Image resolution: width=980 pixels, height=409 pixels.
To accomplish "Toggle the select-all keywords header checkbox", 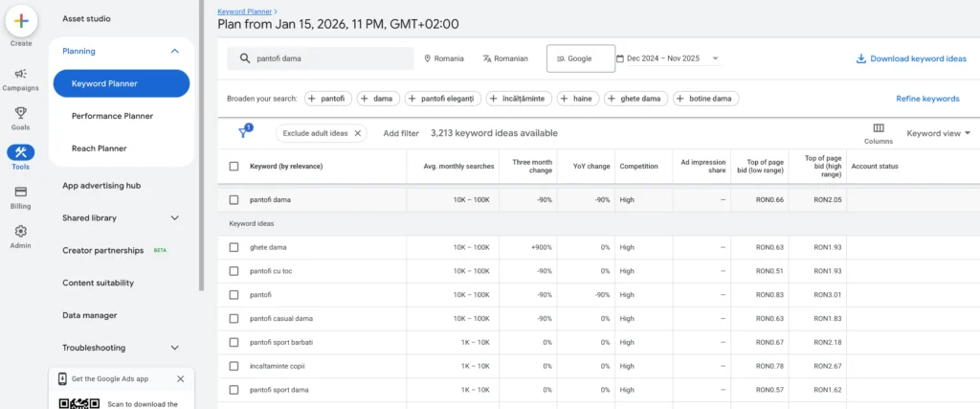I will (234, 167).
